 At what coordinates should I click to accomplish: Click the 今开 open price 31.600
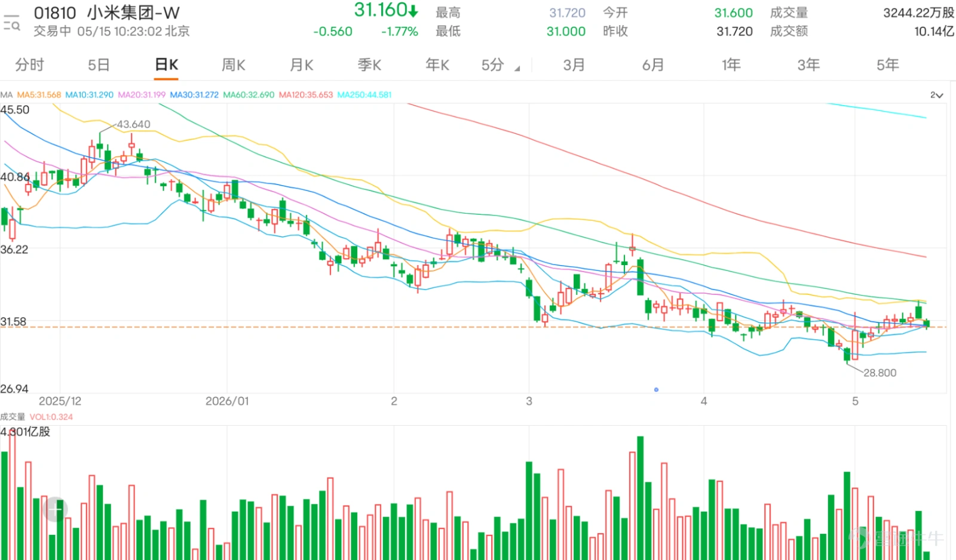click(734, 13)
